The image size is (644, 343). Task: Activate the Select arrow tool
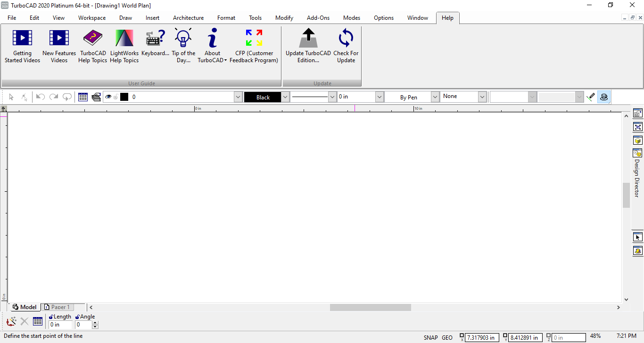click(x=12, y=97)
